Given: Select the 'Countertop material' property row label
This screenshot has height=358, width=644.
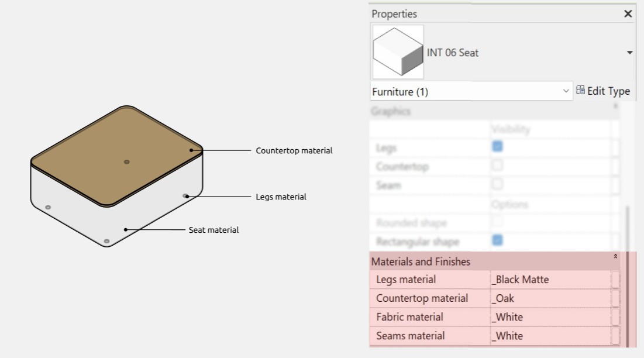Looking at the screenshot, I should 422,298.
